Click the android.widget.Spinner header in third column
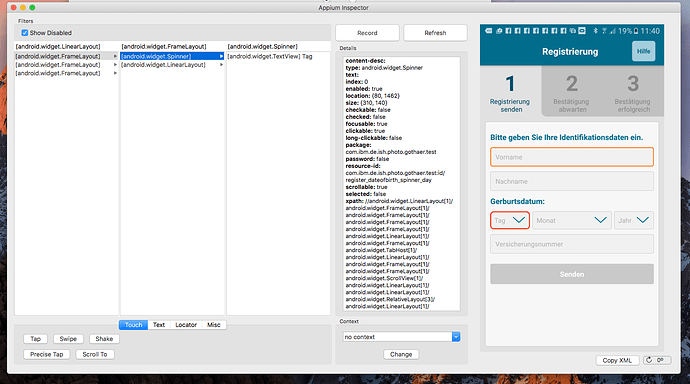The width and height of the screenshot is (690, 384). pyautogui.click(x=262, y=46)
